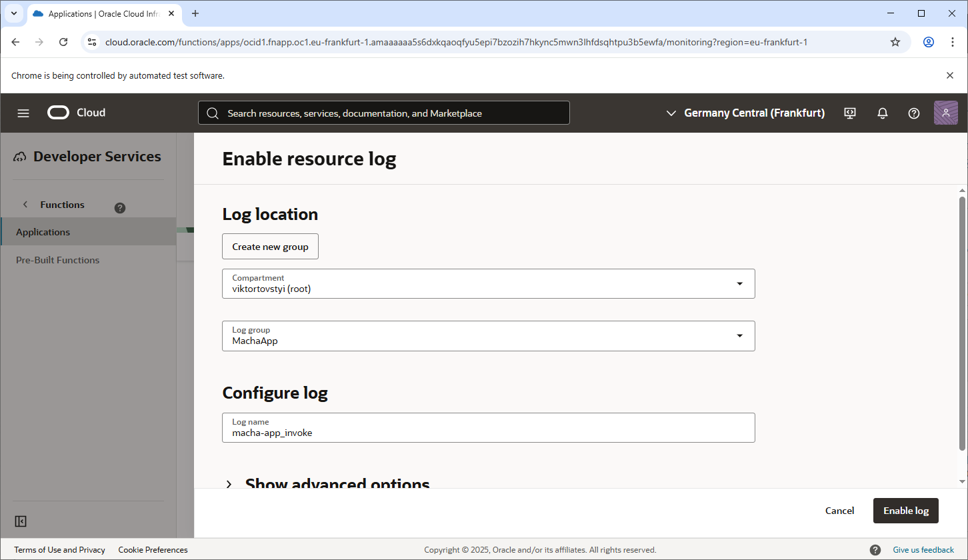Click the search resources and services box
The height and width of the screenshot is (560, 968).
[x=384, y=113]
